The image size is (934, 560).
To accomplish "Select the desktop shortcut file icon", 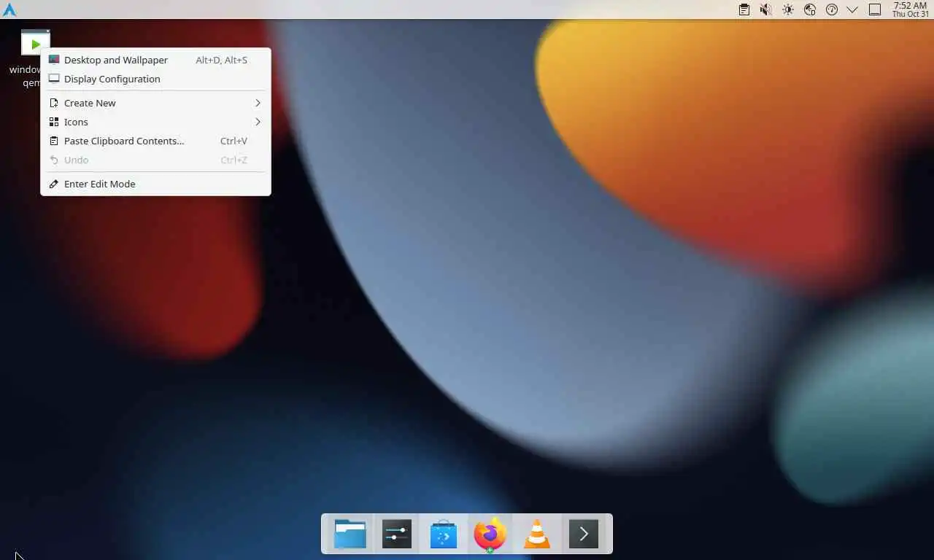I will pos(36,42).
